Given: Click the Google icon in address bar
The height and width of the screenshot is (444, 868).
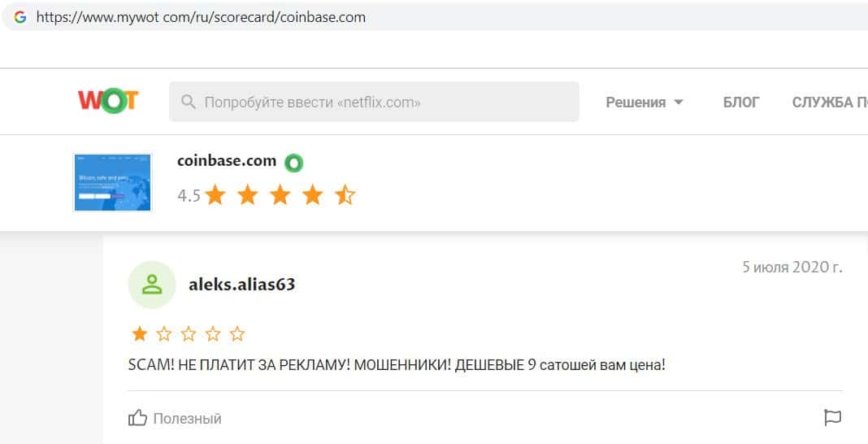Looking at the screenshot, I should coord(20,17).
